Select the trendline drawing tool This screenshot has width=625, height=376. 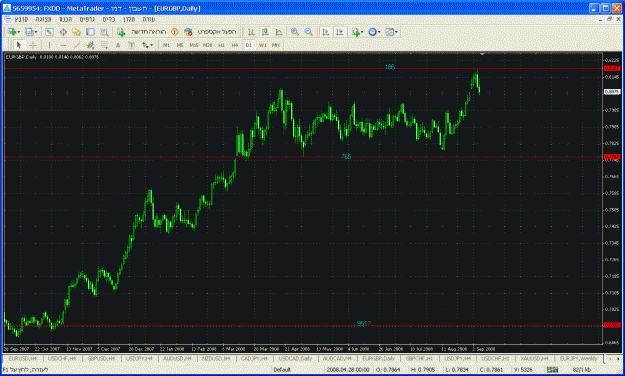point(77,45)
